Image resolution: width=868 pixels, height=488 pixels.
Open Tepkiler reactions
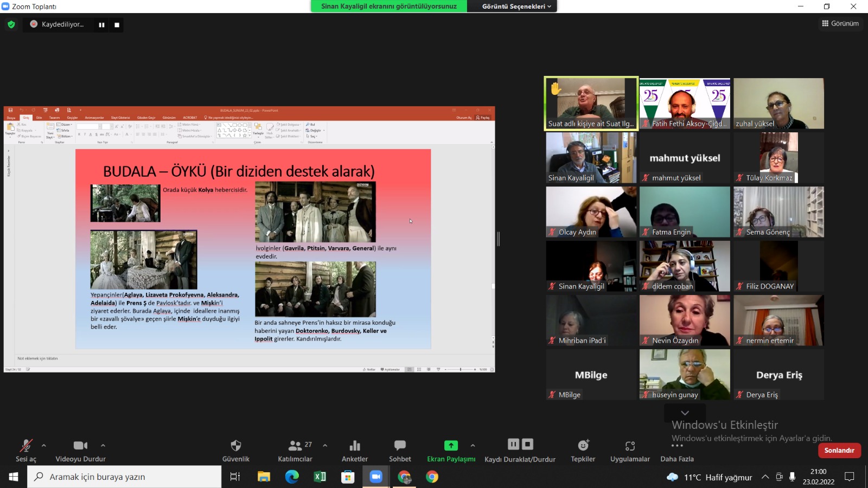coord(583,451)
